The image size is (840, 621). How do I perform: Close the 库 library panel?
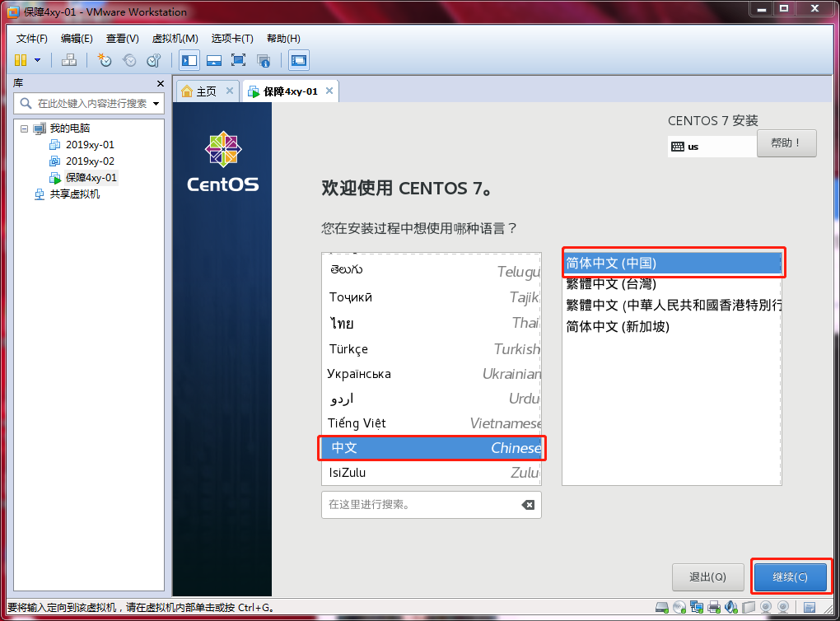[x=161, y=83]
